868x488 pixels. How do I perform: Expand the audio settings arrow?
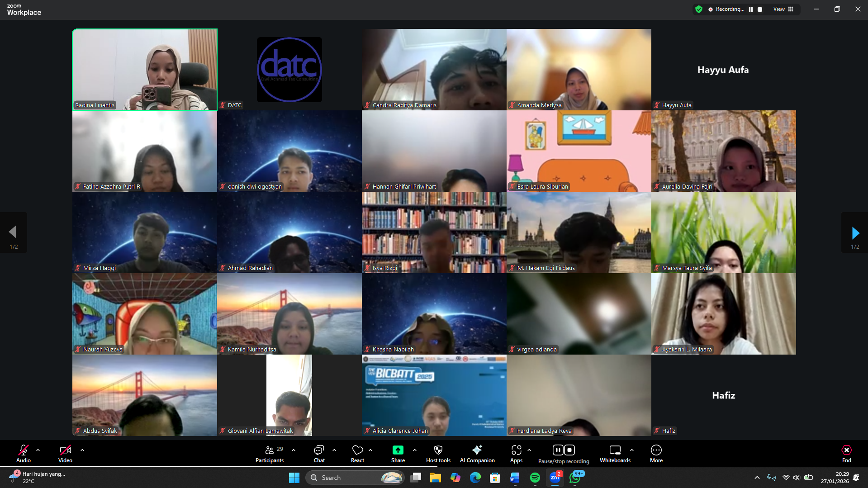[x=38, y=450]
